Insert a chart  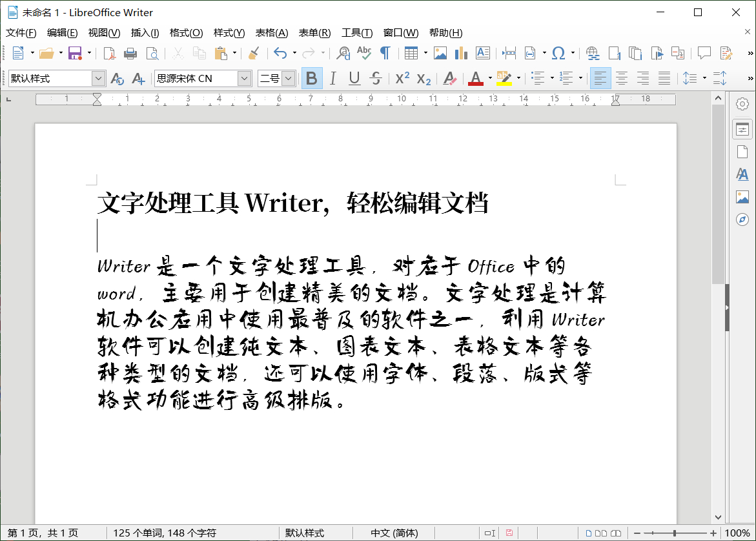pyautogui.click(x=460, y=53)
